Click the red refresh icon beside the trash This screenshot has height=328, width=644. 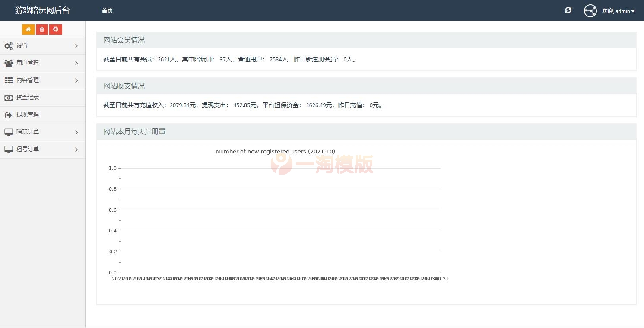pos(56,29)
